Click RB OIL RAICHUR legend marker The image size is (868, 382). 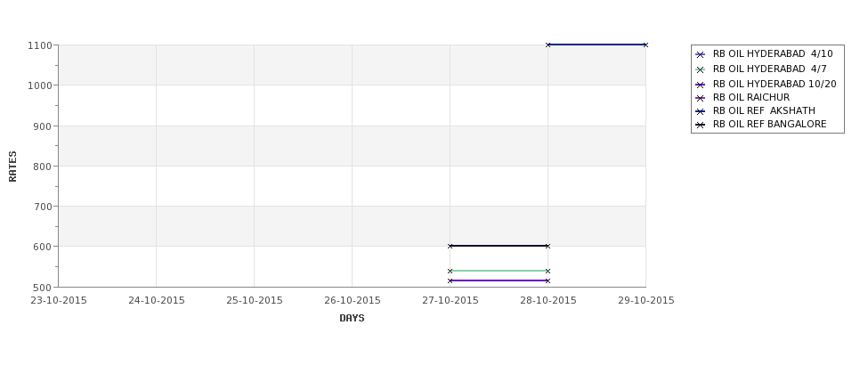[701, 98]
